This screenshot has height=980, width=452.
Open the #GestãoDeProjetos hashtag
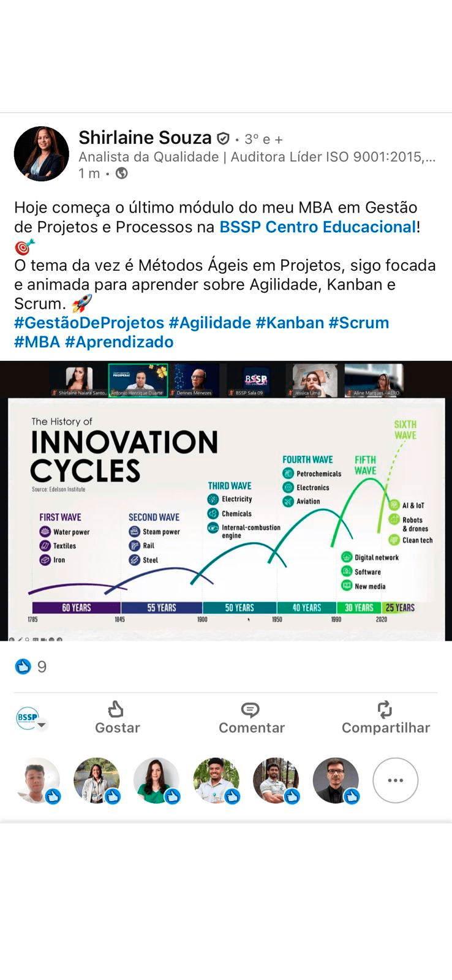coord(89,323)
